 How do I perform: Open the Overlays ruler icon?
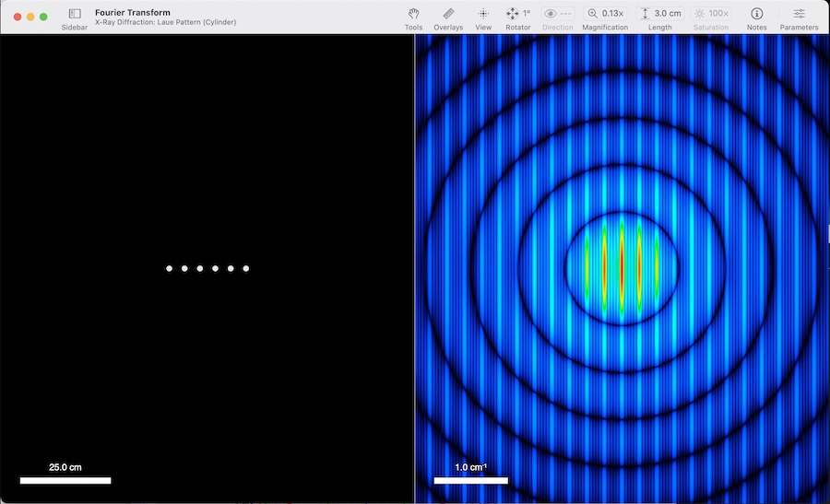(x=448, y=14)
